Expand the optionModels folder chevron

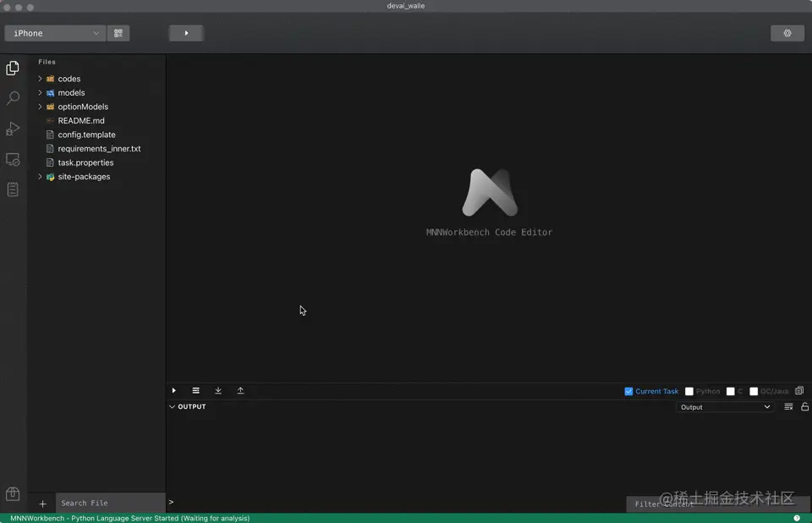tap(40, 107)
